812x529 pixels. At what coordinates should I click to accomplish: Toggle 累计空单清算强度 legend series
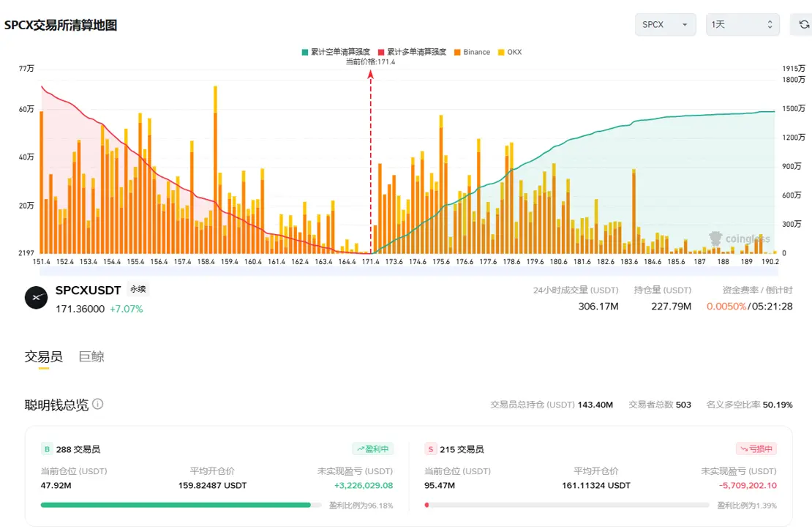pyautogui.click(x=336, y=52)
